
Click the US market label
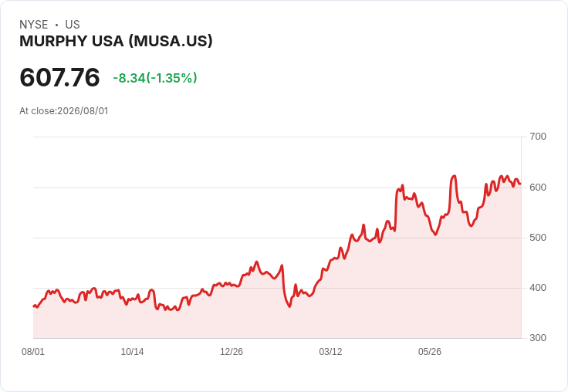click(x=73, y=25)
